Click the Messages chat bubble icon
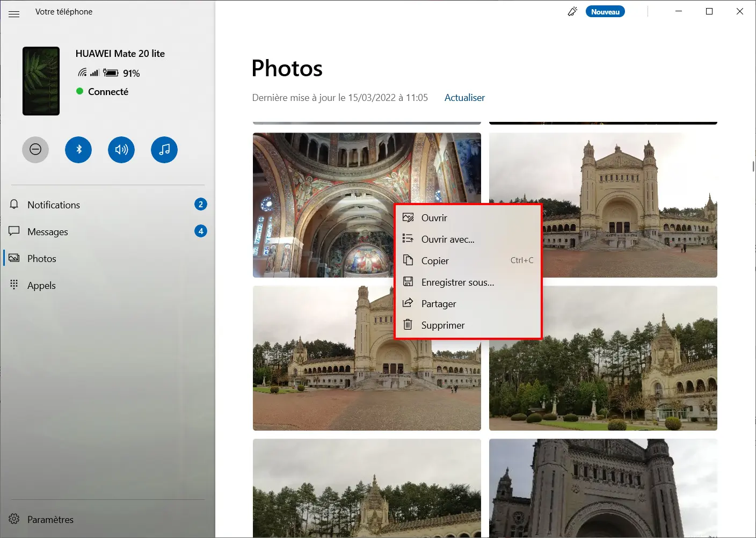 [14, 231]
